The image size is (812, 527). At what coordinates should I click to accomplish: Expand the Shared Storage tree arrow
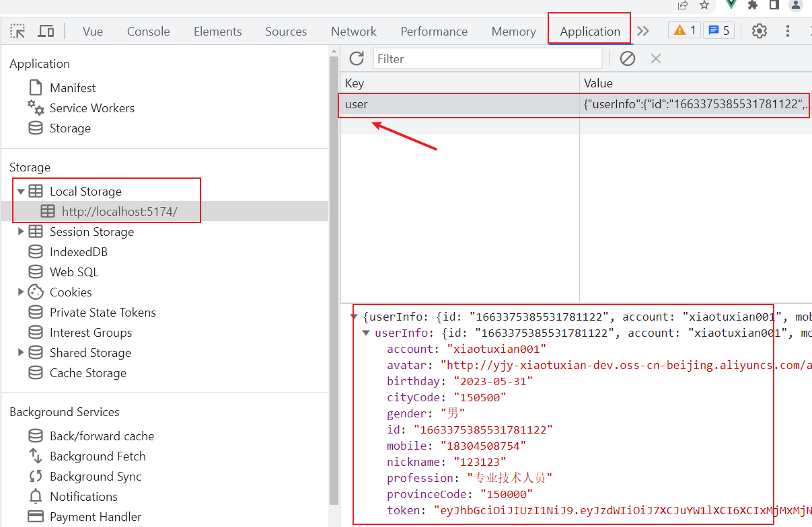(20, 353)
